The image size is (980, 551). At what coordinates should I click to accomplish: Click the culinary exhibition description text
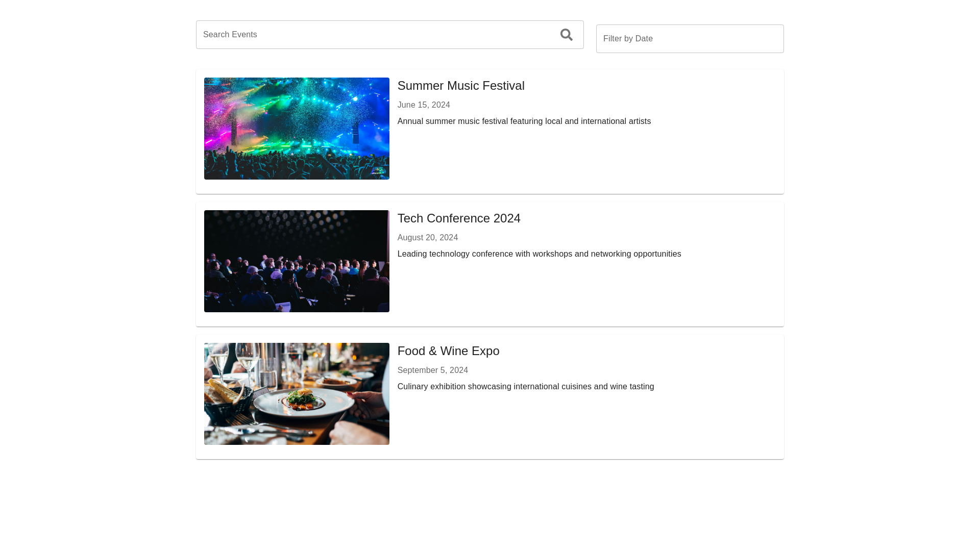[526, 387]
